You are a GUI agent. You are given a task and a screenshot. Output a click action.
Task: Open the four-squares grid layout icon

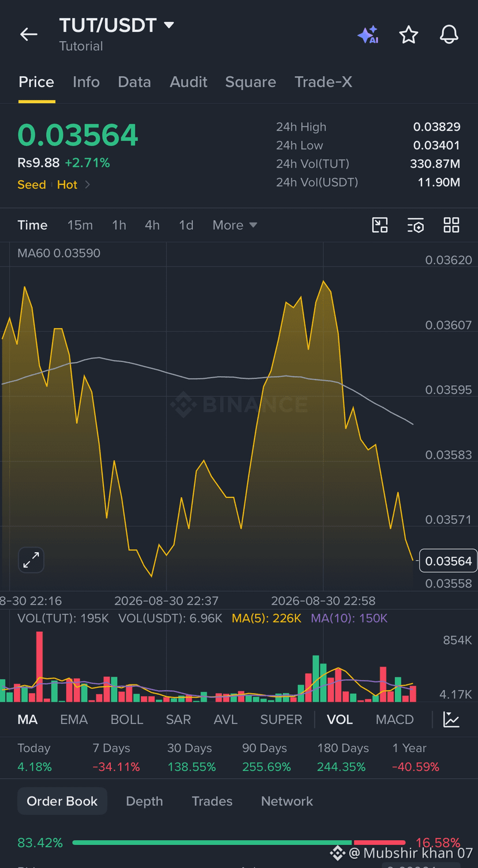451,225
